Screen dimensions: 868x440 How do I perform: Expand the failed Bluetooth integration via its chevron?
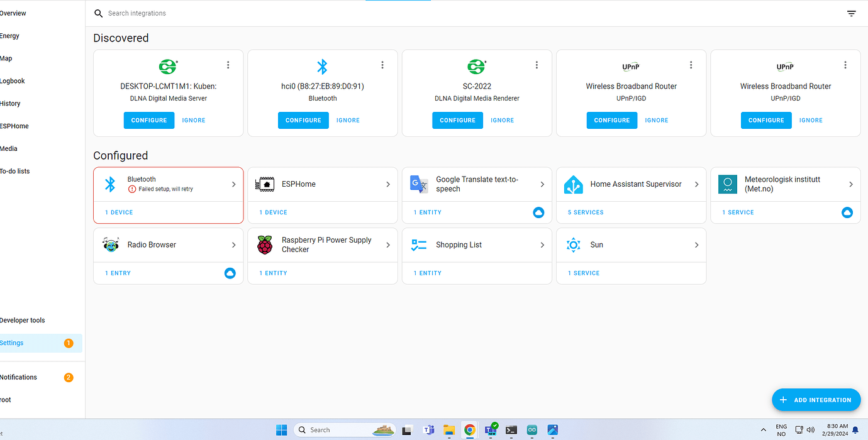pos(233,184)
